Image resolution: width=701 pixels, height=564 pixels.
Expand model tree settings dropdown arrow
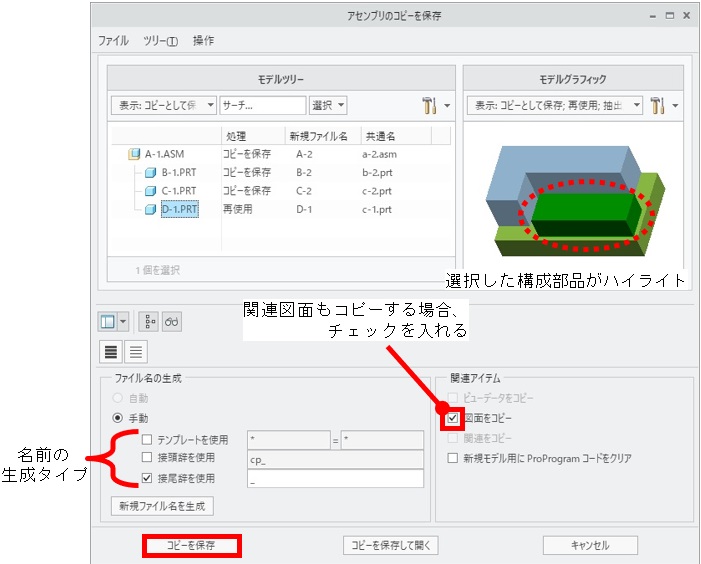pos(447,106)
